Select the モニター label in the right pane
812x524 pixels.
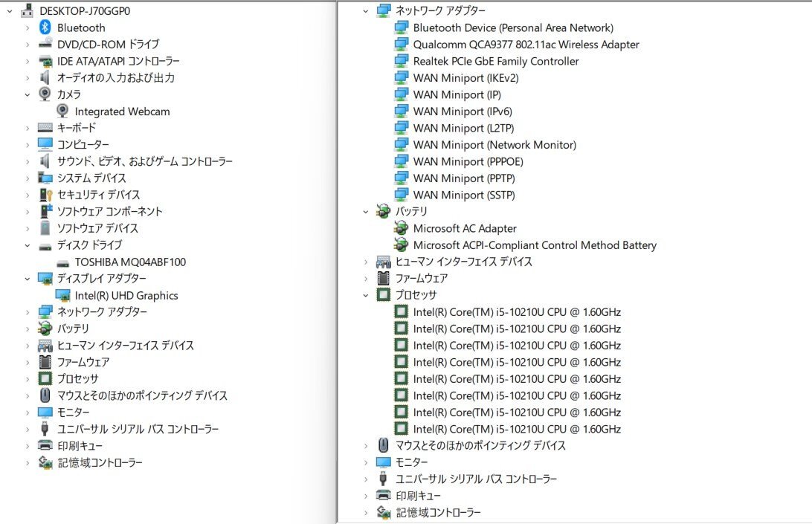[412, 462]
